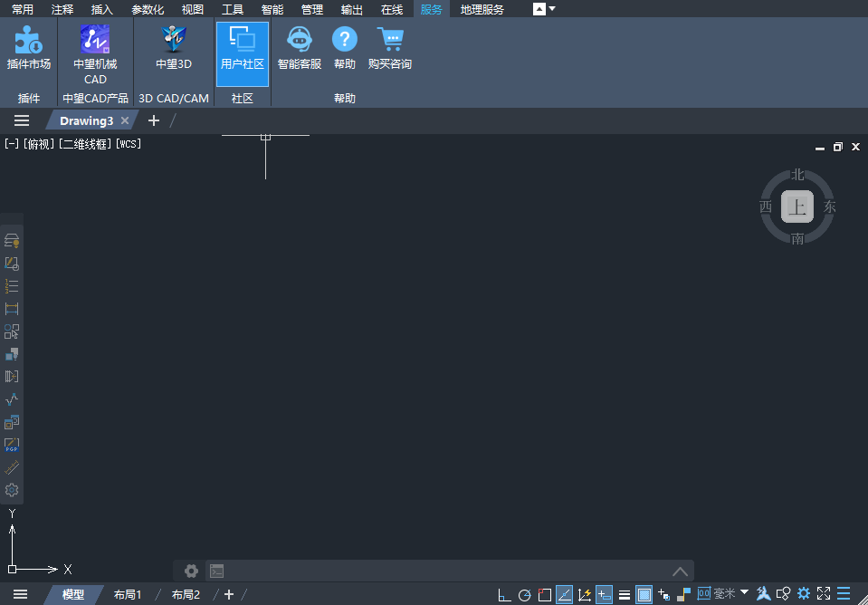Open 帮助 help question-mark icon
Viewport: 868px width, 605px height.
pyautogui.click(x=344, y=49)
